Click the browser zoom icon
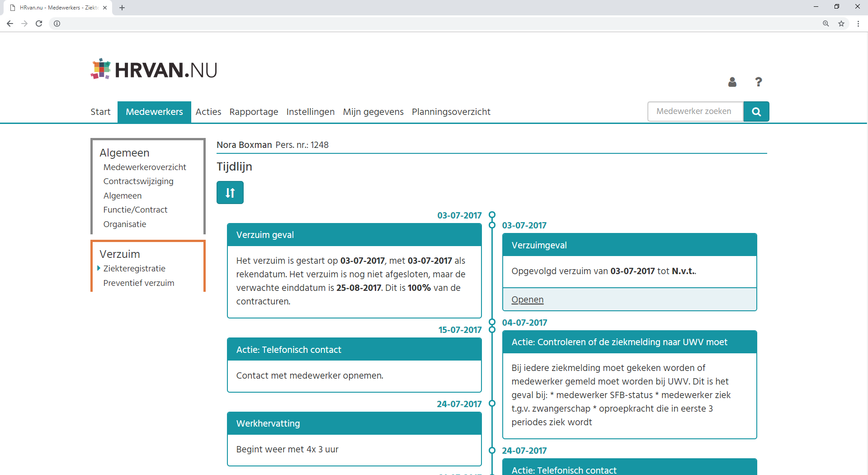Image resolution: width=868 pixels, height=475 pixels. coord(826,24)
